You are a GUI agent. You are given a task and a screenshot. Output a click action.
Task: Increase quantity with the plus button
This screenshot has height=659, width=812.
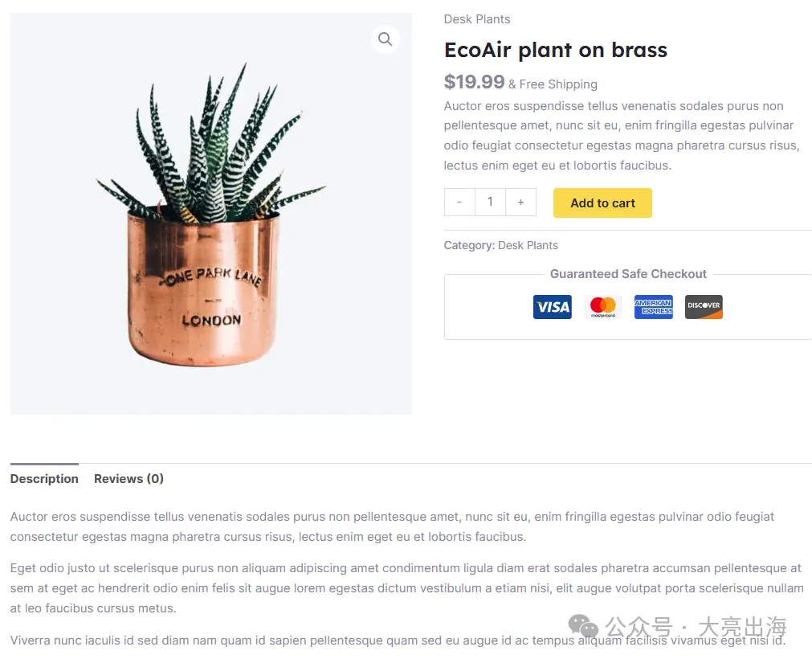(520, 202)
